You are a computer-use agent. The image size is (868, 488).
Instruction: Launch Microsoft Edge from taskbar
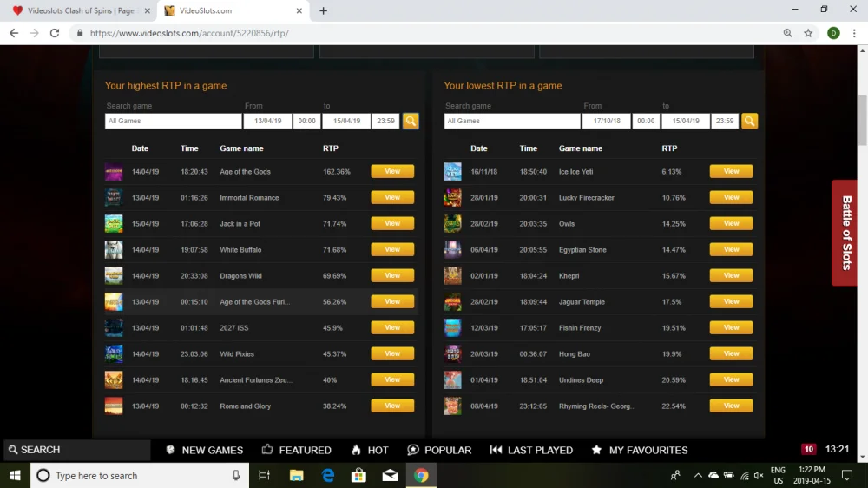pyautogui.click(x=328, y=475)
